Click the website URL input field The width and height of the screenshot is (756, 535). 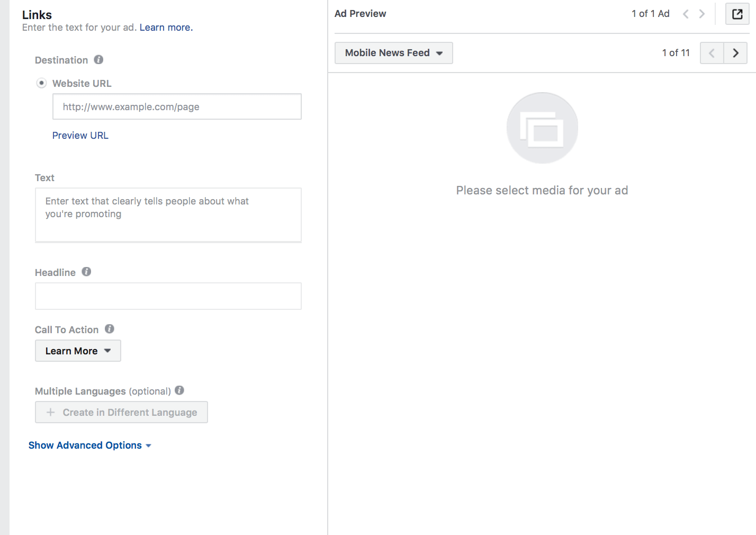176,106
